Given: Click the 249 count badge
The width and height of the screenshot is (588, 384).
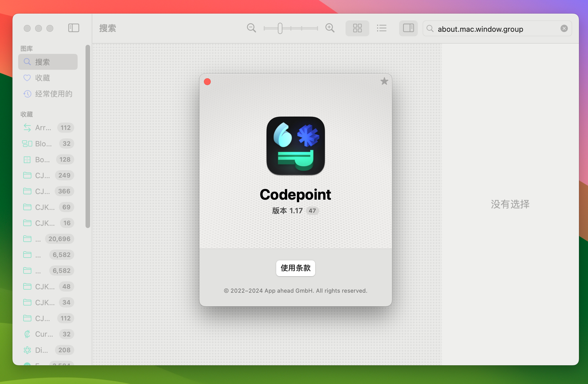Looking at the screenshot, I should (64, 175).
